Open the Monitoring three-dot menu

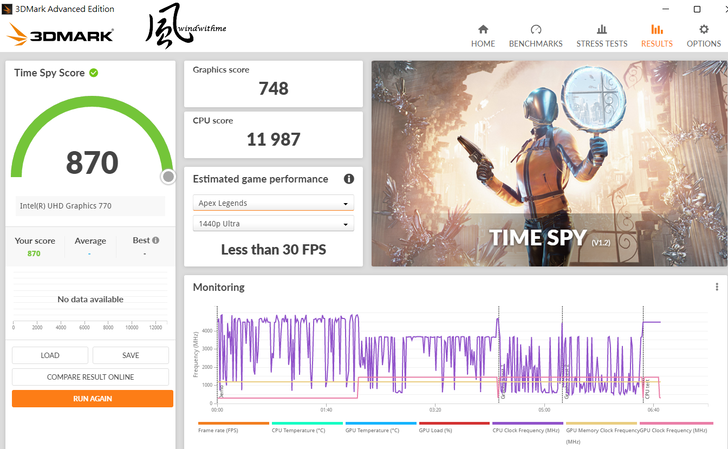(717, 287)
